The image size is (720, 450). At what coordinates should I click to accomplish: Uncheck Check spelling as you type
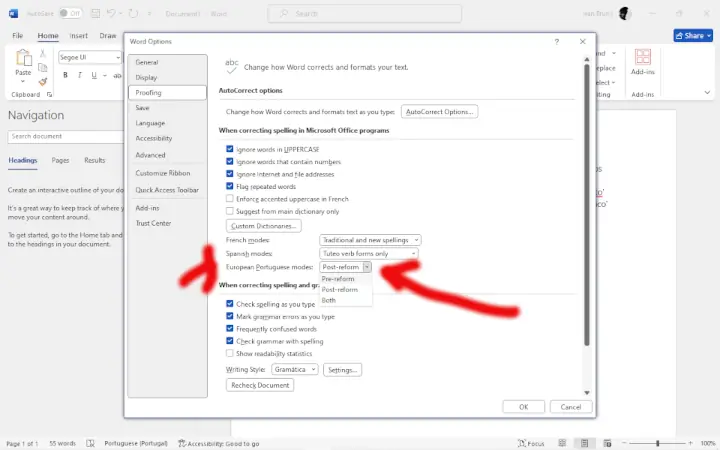230,304
